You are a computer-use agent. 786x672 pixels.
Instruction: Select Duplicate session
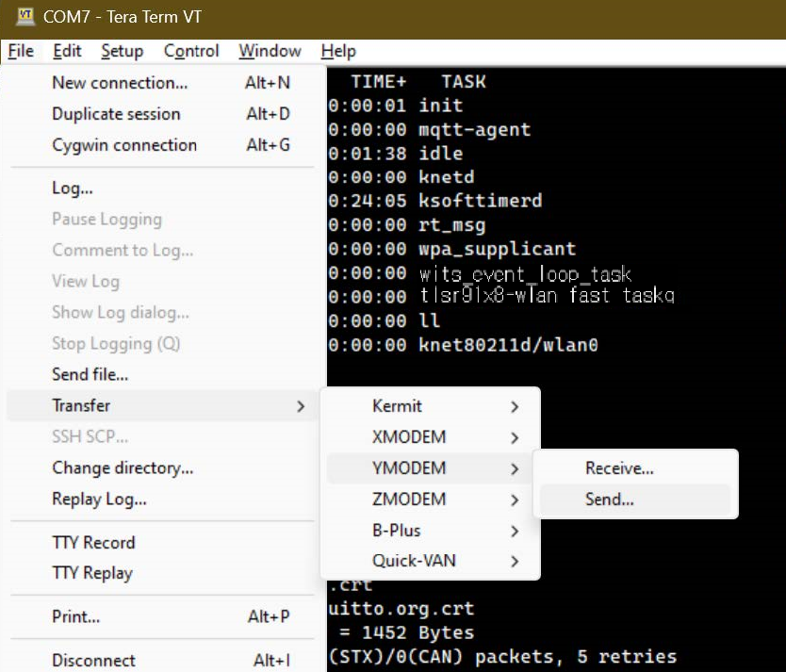click(x=163, y=114)
